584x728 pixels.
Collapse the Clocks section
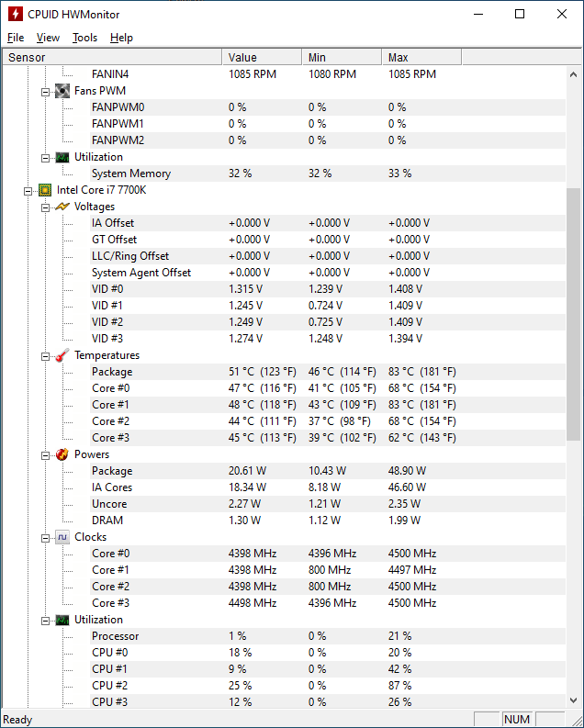click(45, 538)
